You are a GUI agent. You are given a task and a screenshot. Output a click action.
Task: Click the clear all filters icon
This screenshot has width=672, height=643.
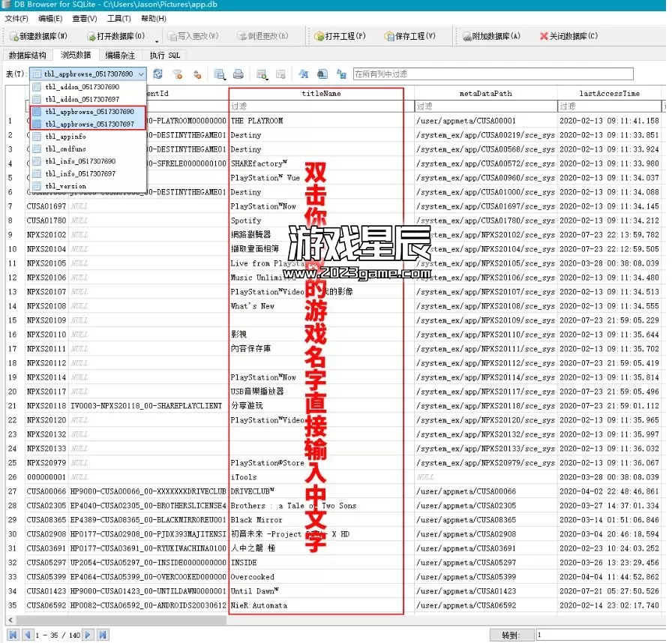click(178, 74)
